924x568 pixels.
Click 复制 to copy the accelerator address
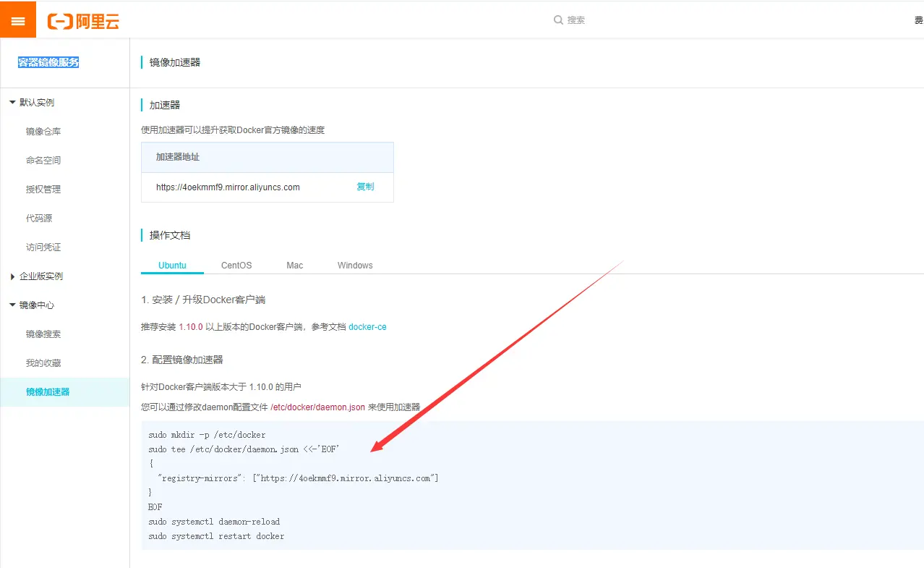(x=365, y=186)
